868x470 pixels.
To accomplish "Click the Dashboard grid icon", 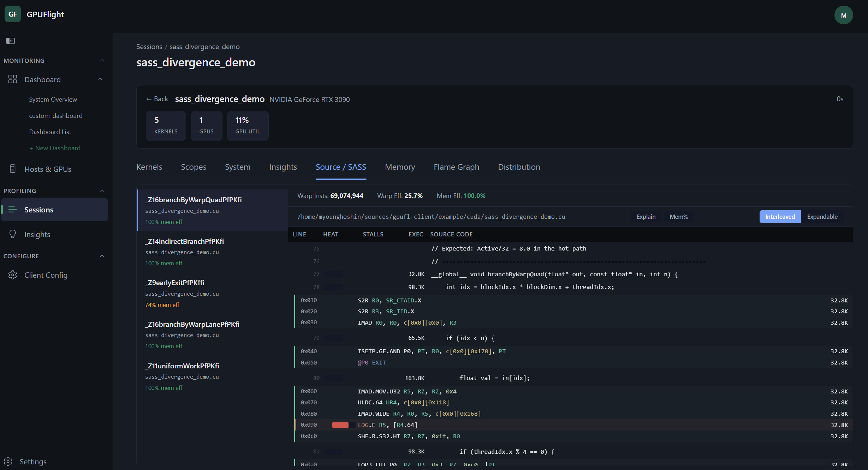I will click(x=13, y=79).
